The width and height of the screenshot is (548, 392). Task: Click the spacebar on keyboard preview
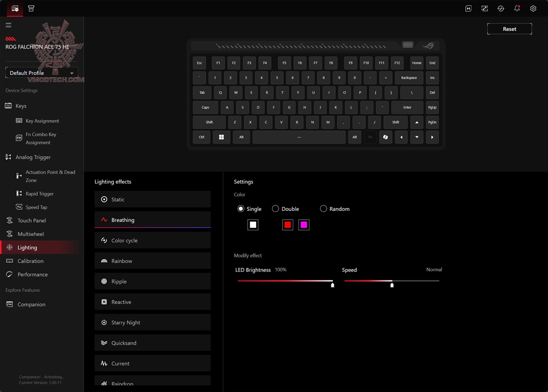[x=299, y=137]
